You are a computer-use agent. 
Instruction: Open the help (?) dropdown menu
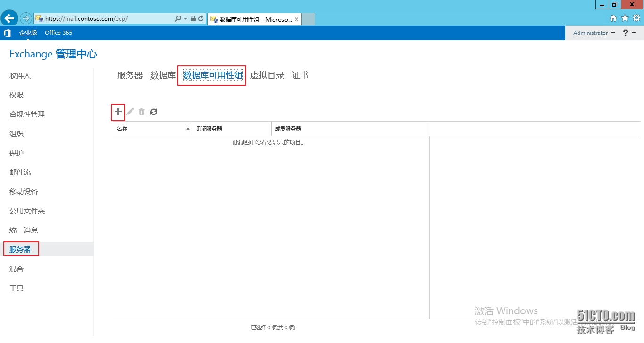628,33
